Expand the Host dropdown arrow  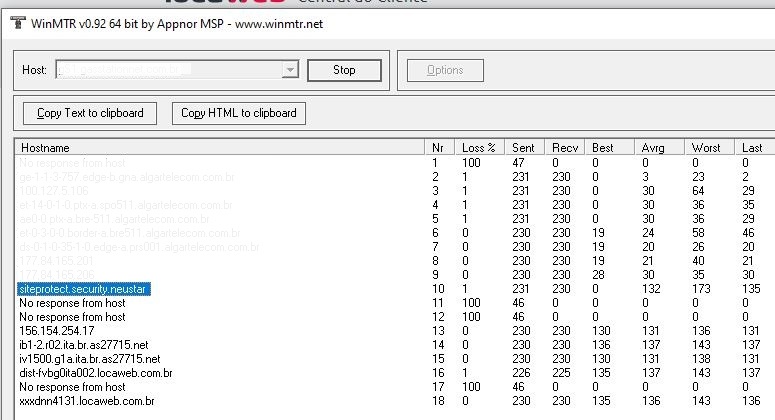[291, 70]
